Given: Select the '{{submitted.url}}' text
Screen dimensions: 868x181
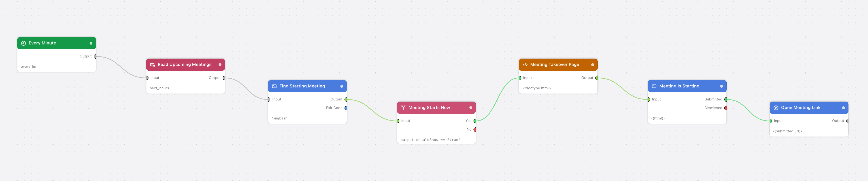Looking at the screenshot, I should click(x=788, y=131).
